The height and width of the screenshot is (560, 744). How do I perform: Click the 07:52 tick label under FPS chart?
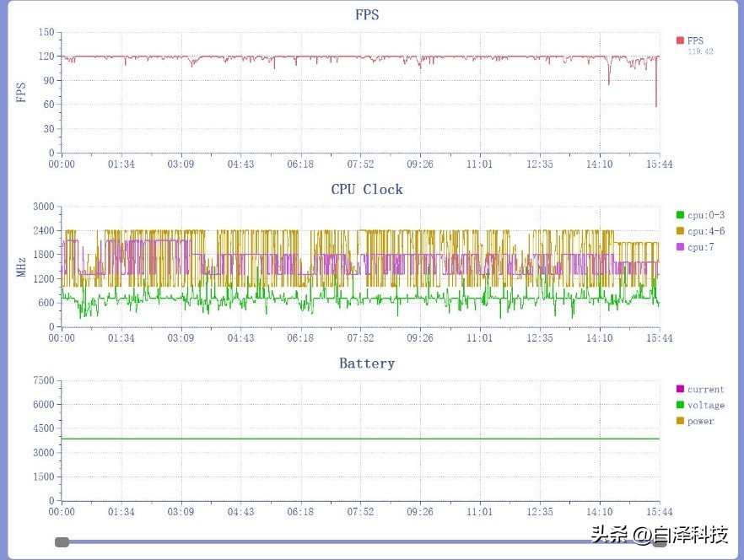tap(360, 164)
